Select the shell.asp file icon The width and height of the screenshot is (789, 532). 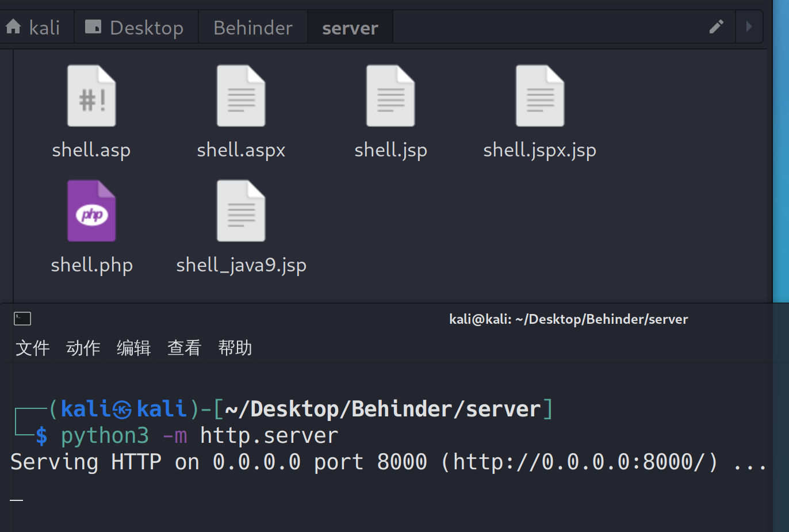pyautogui.click(x=91, y=96)
